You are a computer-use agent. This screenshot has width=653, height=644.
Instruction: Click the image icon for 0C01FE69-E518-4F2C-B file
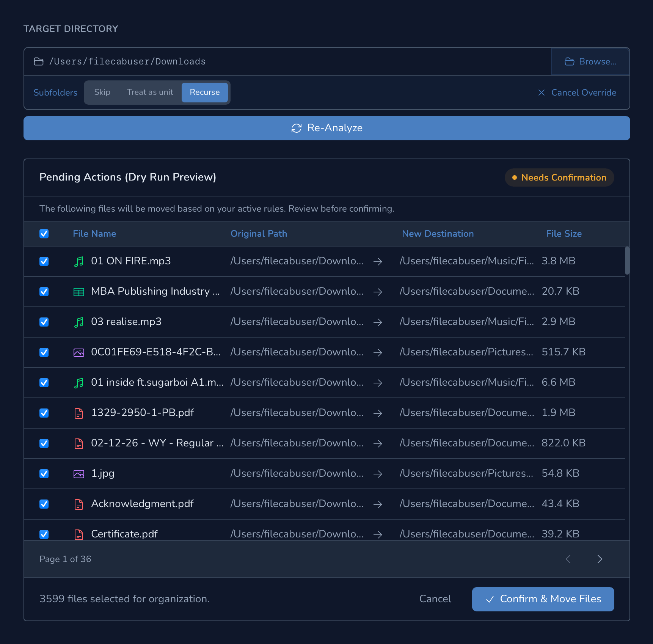click(x=79, y=353)
